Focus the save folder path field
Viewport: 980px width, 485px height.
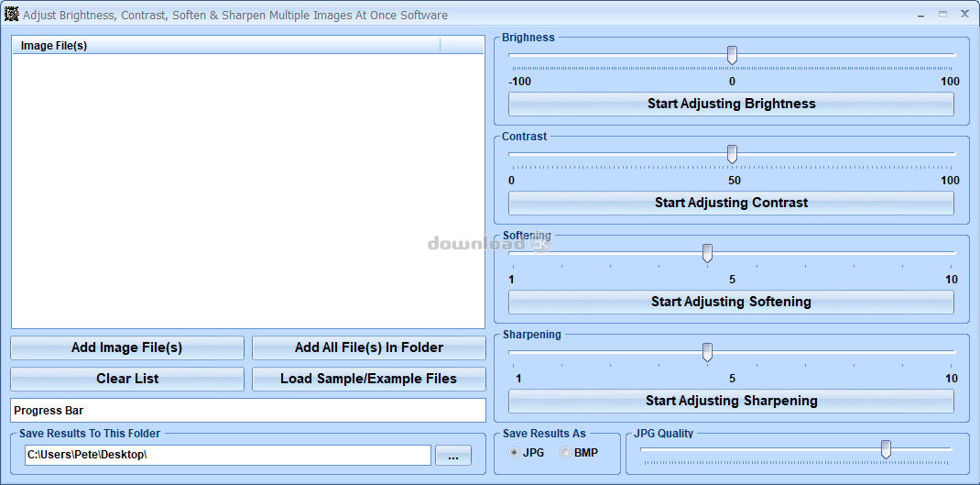(227, 456)
